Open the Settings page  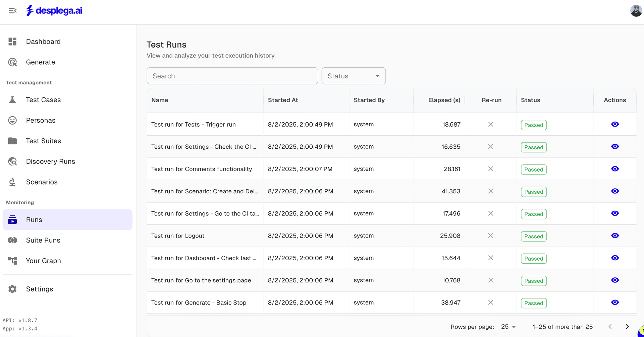point(39,289)
